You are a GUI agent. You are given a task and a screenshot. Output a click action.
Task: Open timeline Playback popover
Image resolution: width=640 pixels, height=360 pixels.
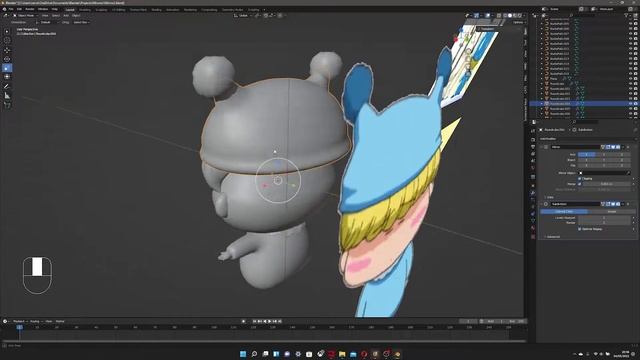click(x=19, y=321)
